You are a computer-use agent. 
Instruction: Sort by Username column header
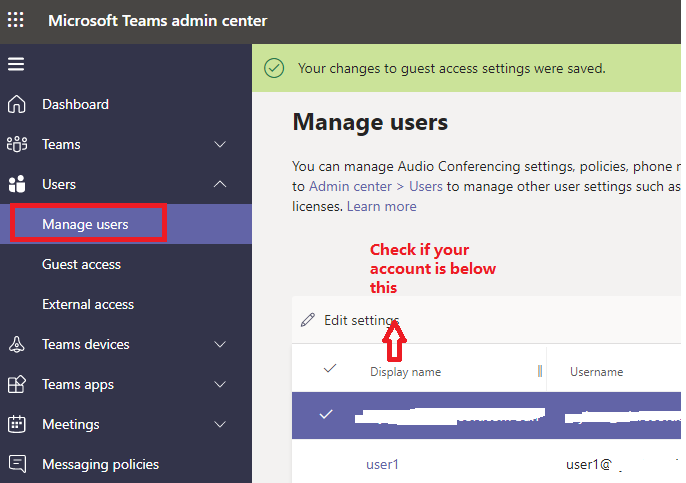tap(597, 372)
